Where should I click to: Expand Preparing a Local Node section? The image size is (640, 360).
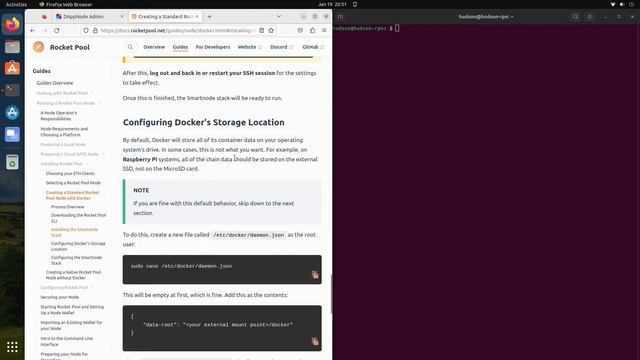pyautogui.click(x=65, y=144)
